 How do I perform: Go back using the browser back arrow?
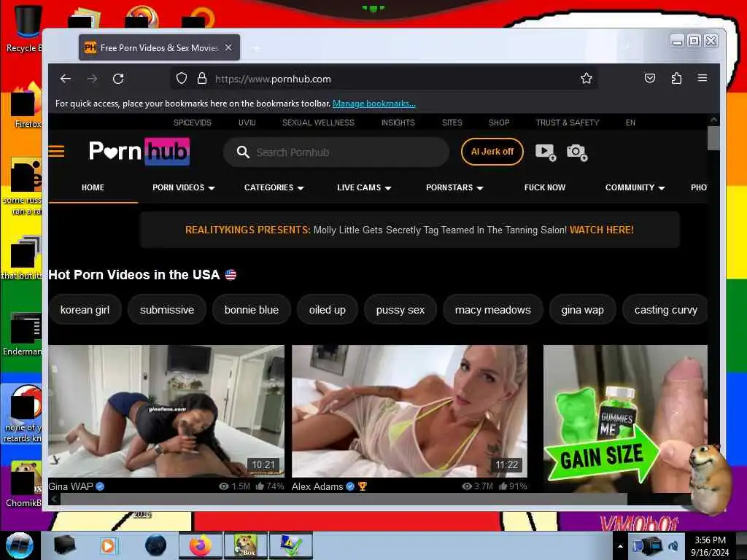66,79
